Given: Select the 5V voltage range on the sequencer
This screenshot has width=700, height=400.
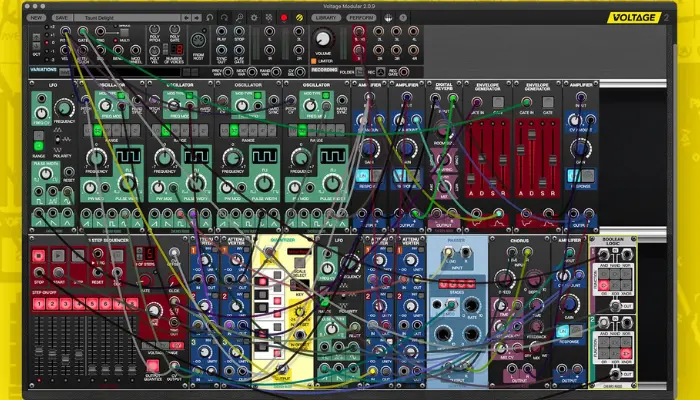Looking at the screenshot, I should click(177, 346).
